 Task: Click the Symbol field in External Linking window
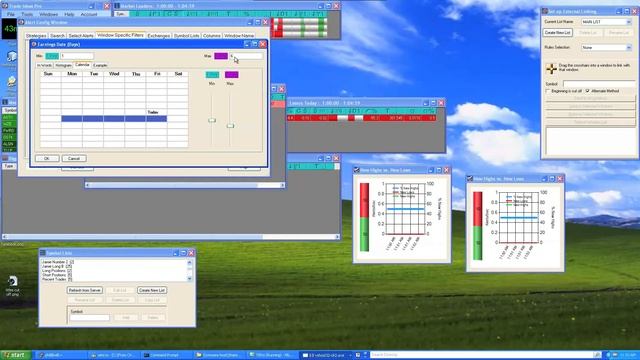pyautogui.click(x=599, y=84)
